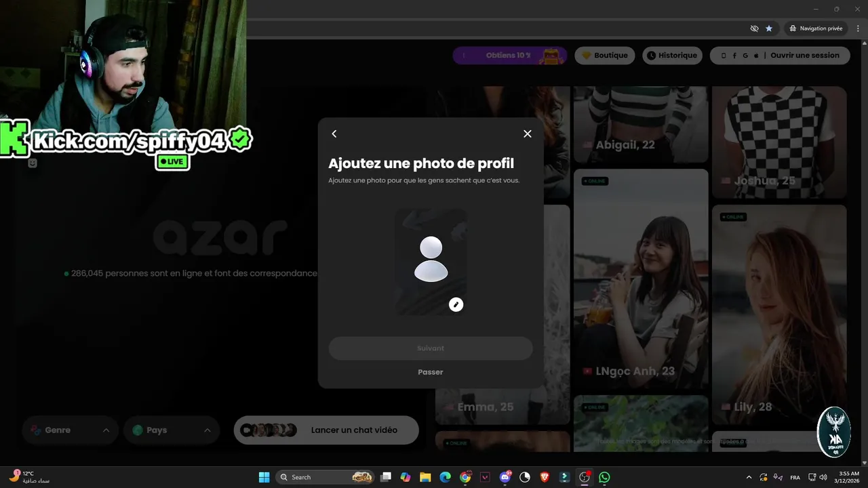The width and height of the screenshot is (868, 488).
Task: Open the Boutique shop
Action: pyautogui.click(x=605, y=56)
